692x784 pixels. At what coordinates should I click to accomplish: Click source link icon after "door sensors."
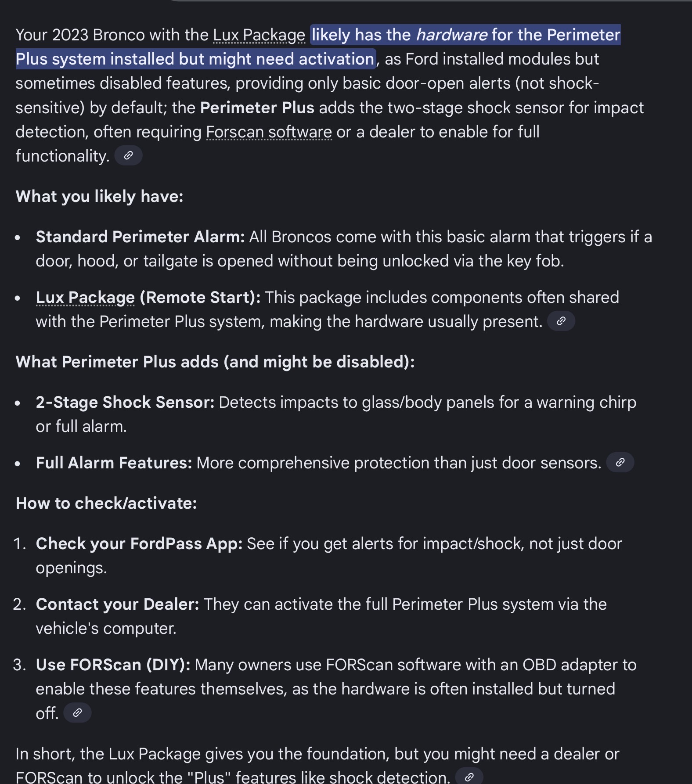[620, 463]
